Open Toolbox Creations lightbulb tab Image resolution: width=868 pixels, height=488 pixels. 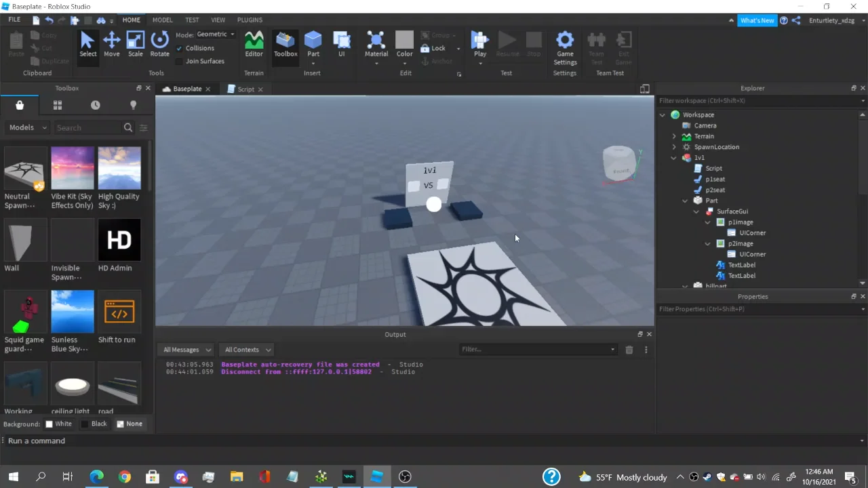[133, 105]
